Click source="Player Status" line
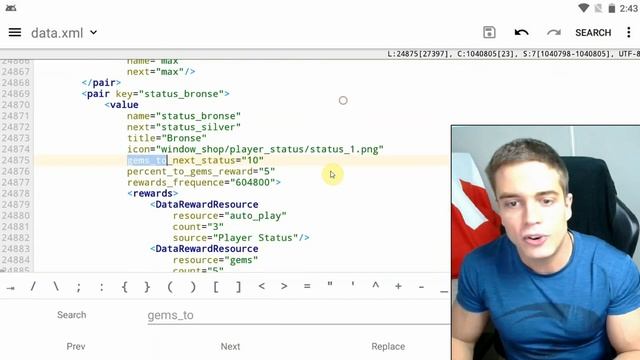The width and height of the screenshot is (640, 360). point(241,238)
